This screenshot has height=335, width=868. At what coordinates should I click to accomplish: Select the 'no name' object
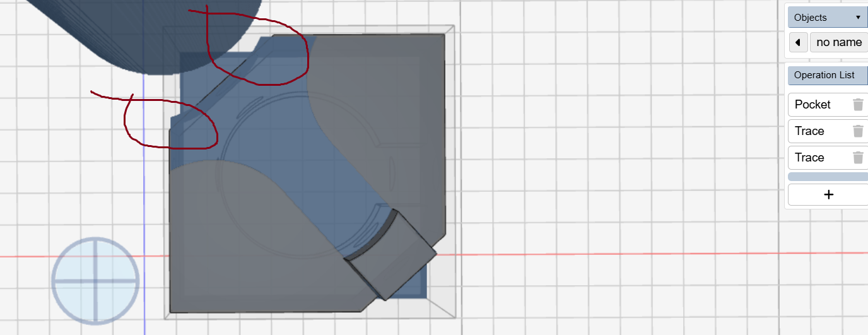(838, 42)
